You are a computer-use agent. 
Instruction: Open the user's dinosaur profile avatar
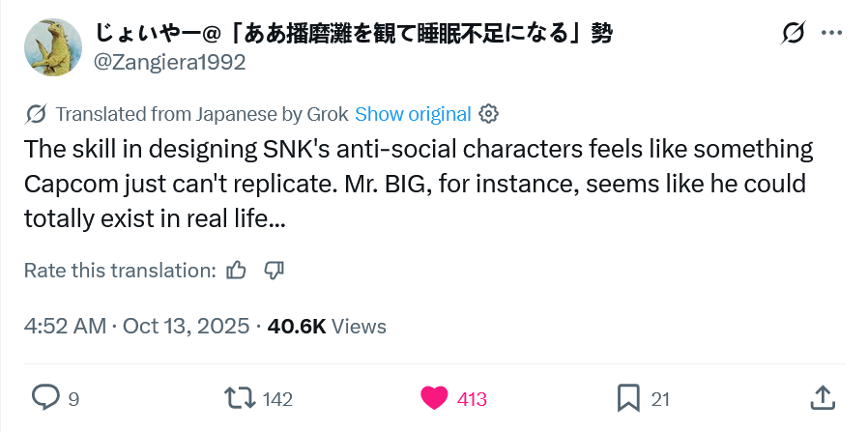(53, 47)
